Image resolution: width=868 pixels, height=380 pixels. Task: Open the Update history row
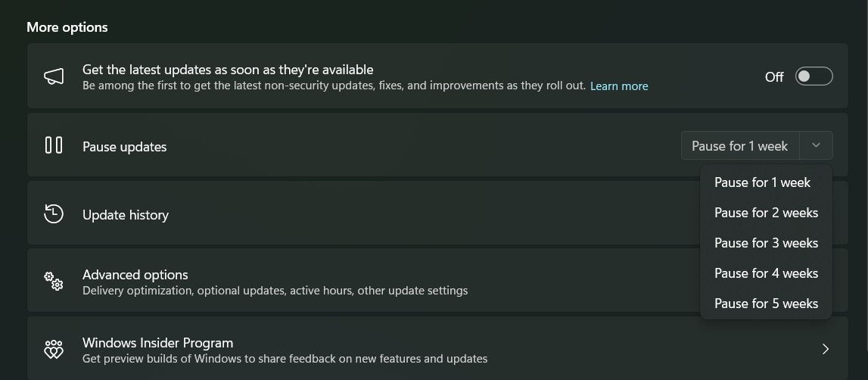pyautogui.click(x=437, y=213)
